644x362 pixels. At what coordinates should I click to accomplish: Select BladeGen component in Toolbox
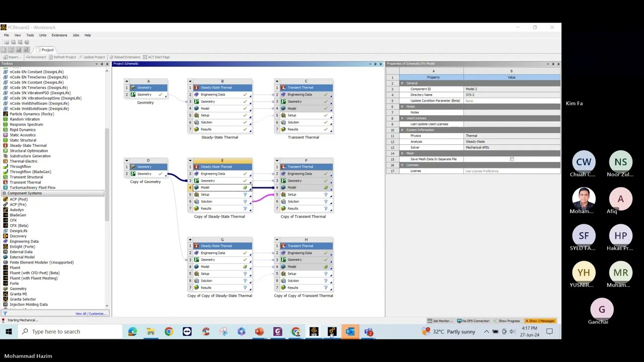click(x=18, y=215)
